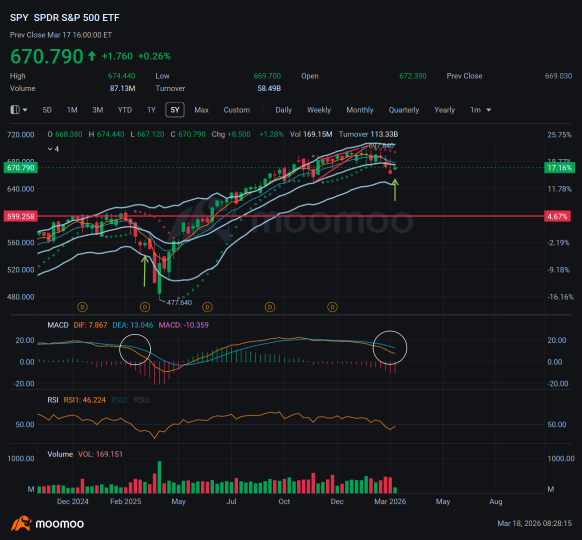Click the DIF: 7.867 value

[x=90, y=325]
